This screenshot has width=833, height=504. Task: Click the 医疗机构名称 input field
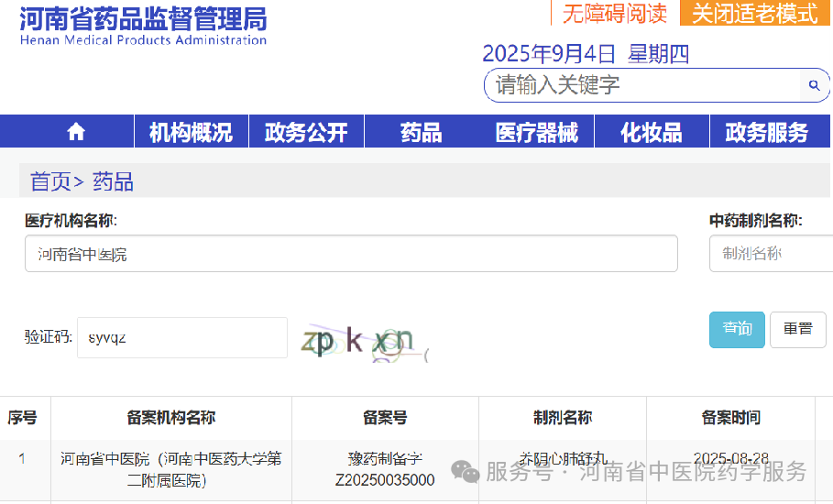pyautogui.click(x=351, y=254)
